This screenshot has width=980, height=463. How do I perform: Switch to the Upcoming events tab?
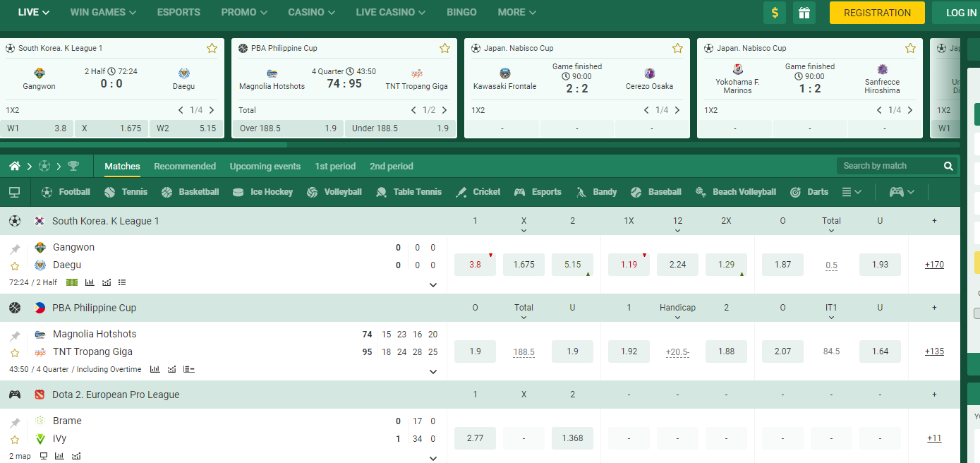pyautogui.click(x=265, y=167)
